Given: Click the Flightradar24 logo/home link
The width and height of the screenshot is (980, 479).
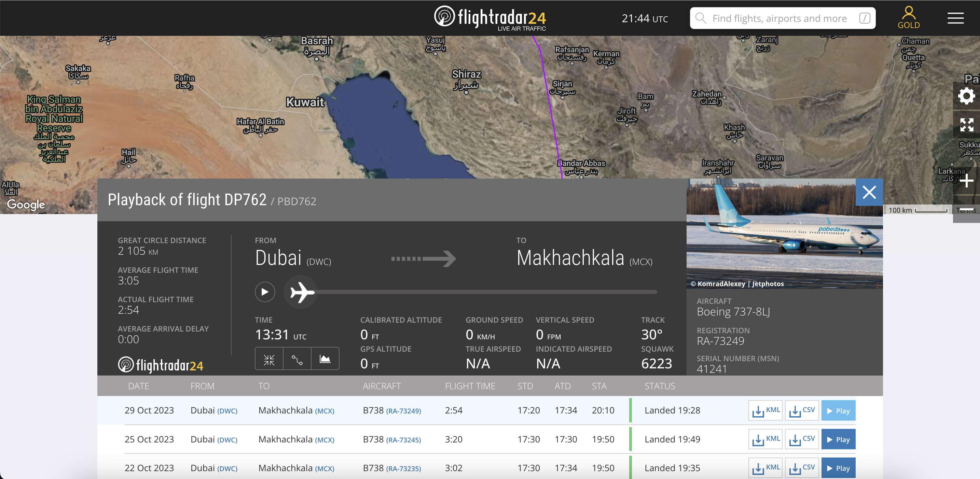Looking at the screenshot, I should [490, 17].
